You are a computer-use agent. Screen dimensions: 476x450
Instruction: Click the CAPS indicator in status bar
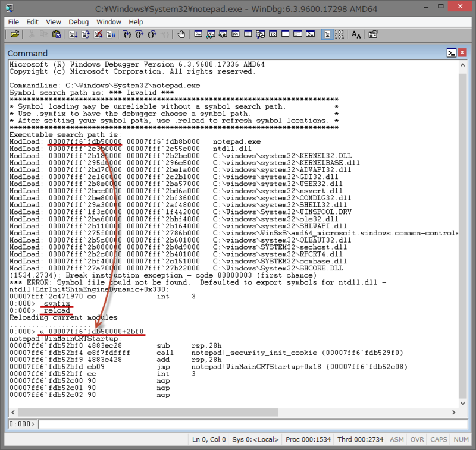(x=439, y=439)
